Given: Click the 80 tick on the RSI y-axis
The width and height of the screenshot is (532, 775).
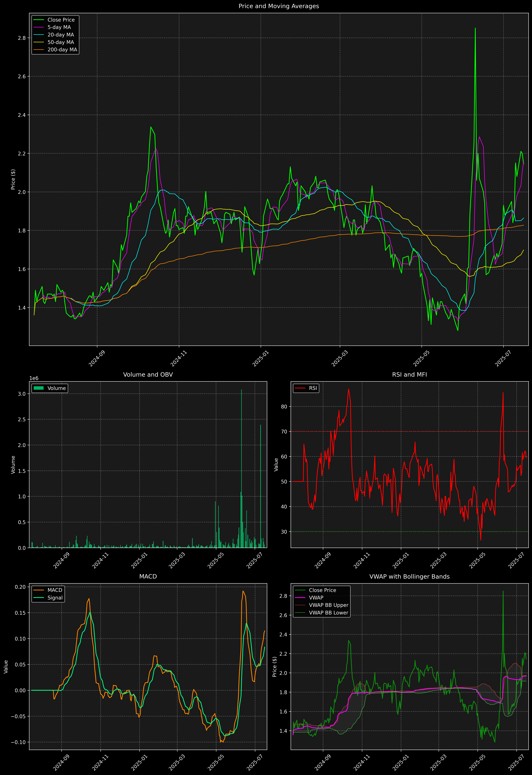Looking at the screenshot, I should 284,406.
